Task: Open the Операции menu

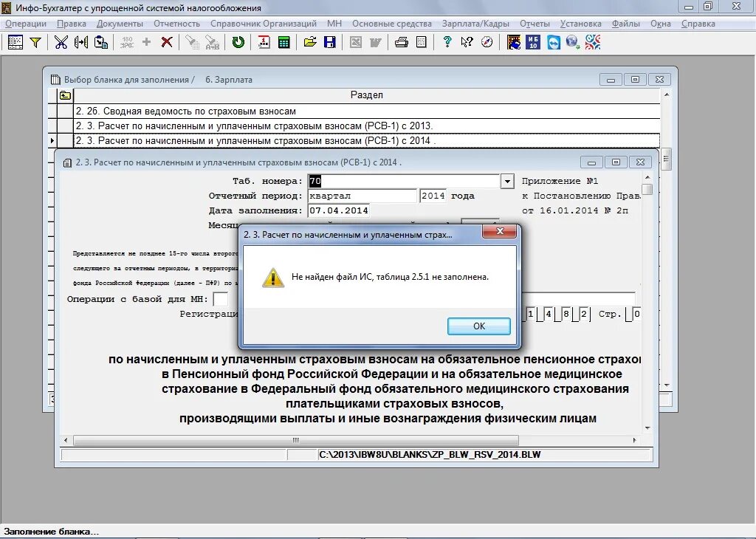Action: coord(26,24)
